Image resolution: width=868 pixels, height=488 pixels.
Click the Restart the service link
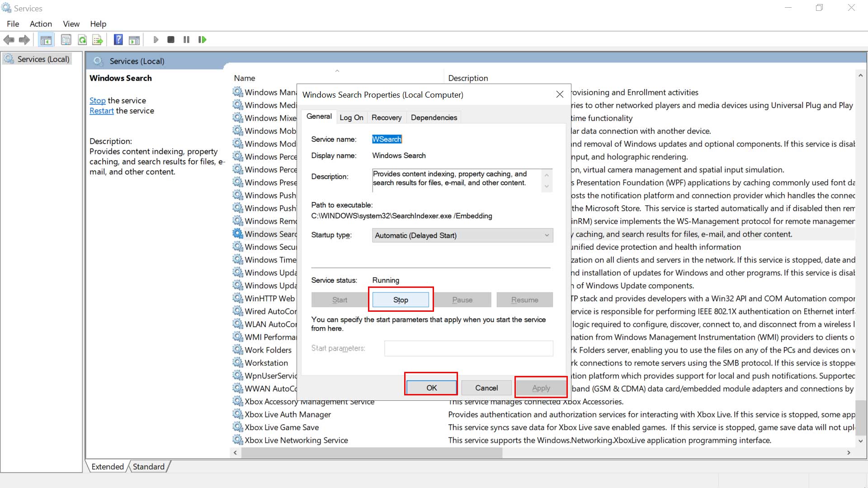click(x=101, y=110)
